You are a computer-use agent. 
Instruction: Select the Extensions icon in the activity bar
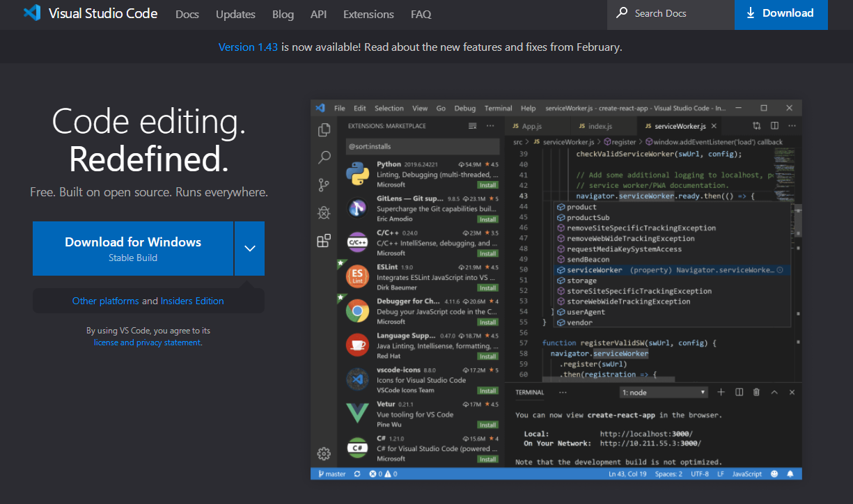point(324,241)
